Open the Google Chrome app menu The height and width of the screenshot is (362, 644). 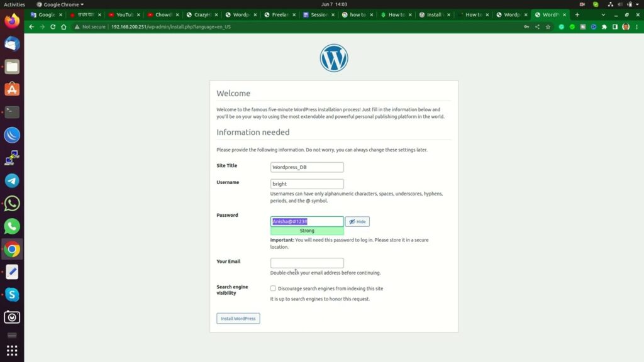(60, 4)
